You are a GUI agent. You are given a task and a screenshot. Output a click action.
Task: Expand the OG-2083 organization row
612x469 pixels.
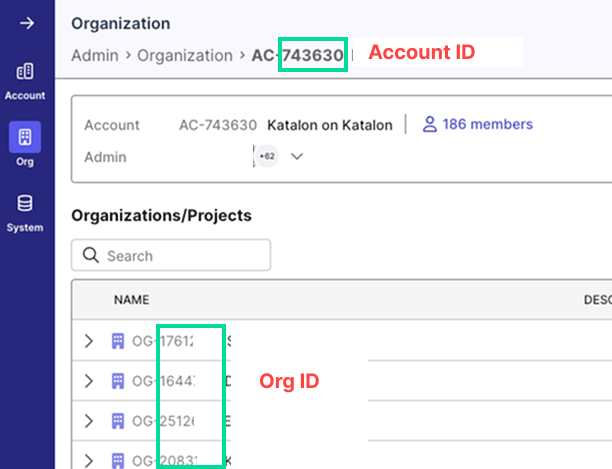(89, 461)
